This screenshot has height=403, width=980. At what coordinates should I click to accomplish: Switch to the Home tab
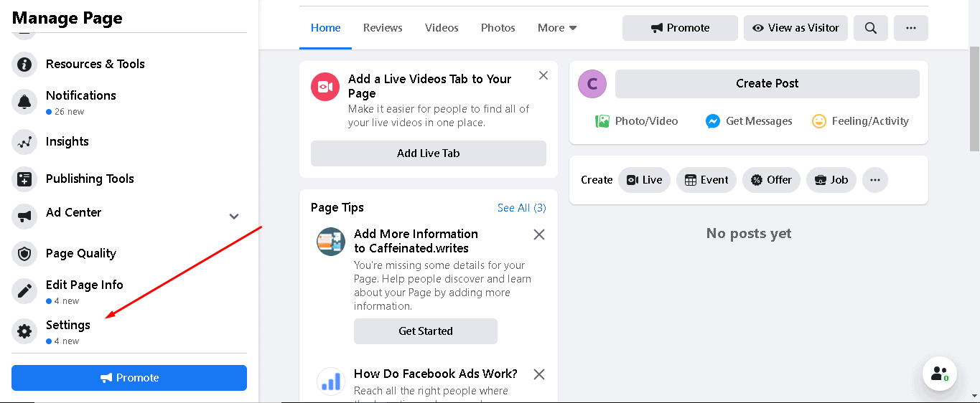[x=326, y=28]
